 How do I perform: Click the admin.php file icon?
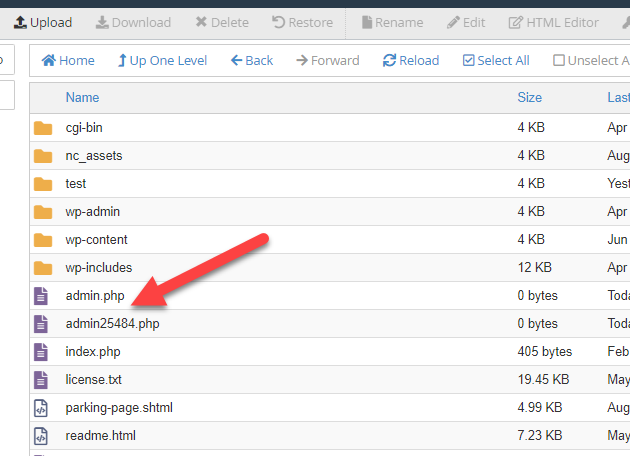click(x=41, y=296)
